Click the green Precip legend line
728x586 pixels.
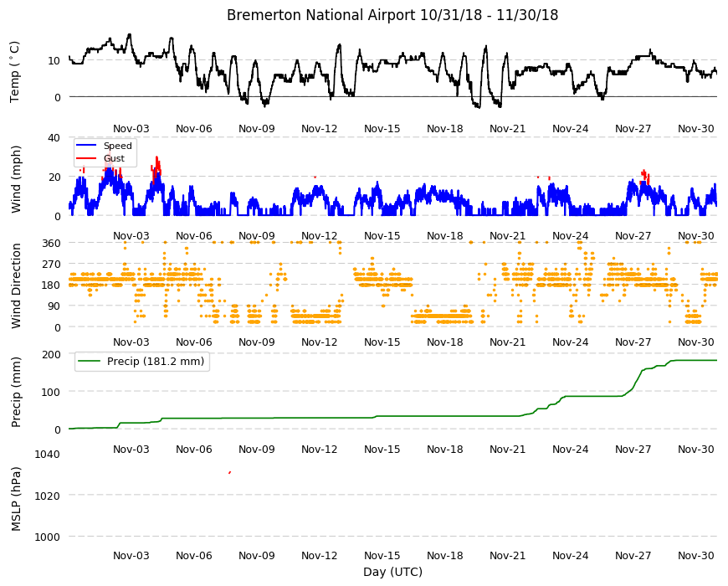coord(89,362)
